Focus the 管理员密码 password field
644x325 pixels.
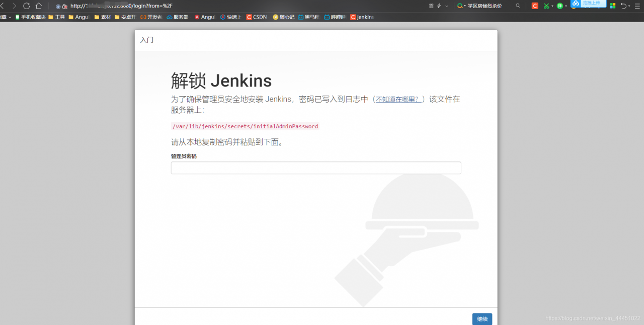click(316, 168)
